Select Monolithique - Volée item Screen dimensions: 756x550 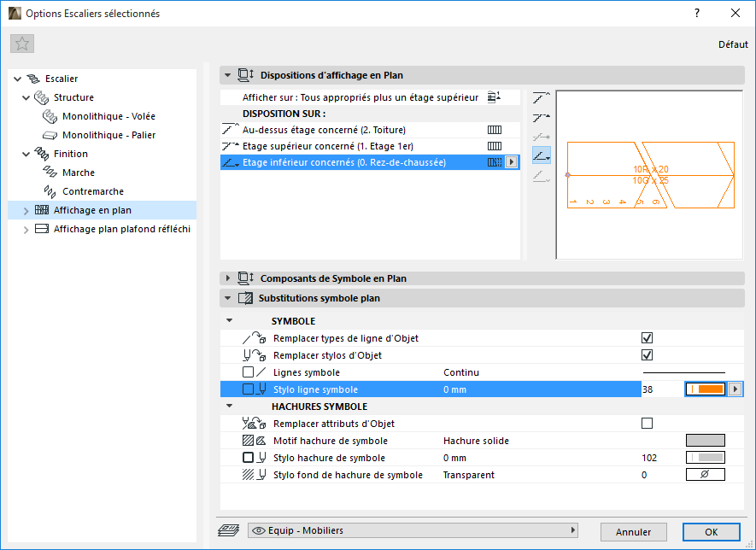click(x=108, y=116)
